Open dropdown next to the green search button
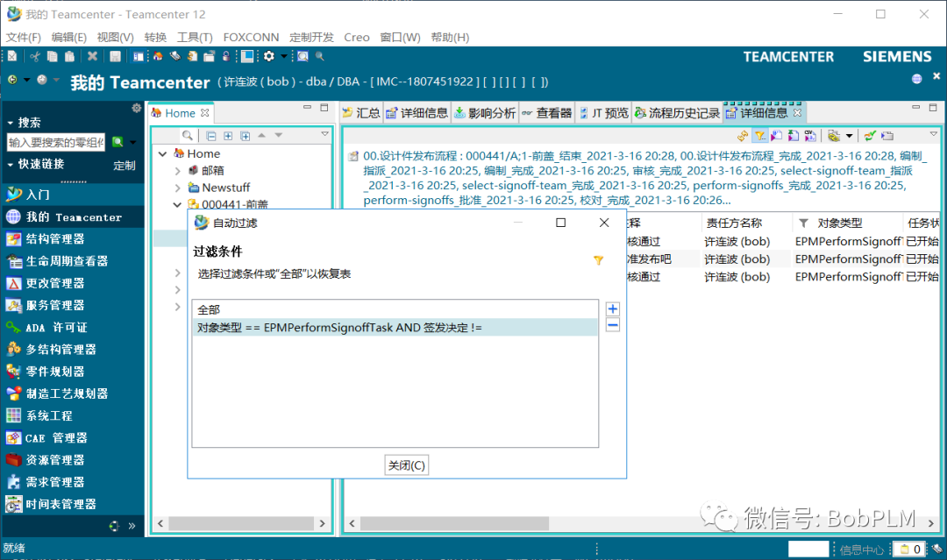This screenshot has width=947, height=560. pyautogui.click(x=133, y=143)
